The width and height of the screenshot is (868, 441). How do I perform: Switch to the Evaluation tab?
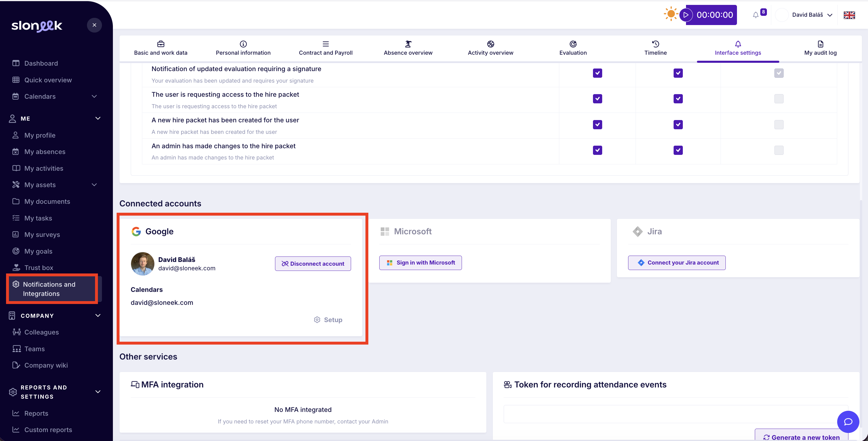[573, 49]
